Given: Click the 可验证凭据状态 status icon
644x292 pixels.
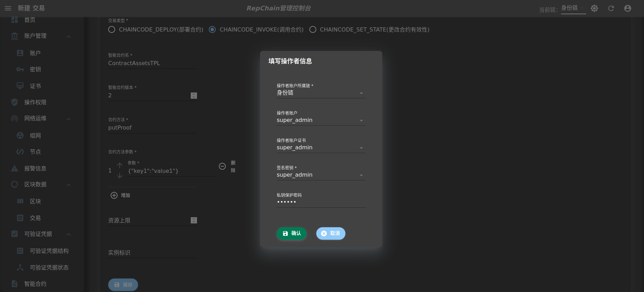Looking at the screenshot, I should click(x=20, y=267).
